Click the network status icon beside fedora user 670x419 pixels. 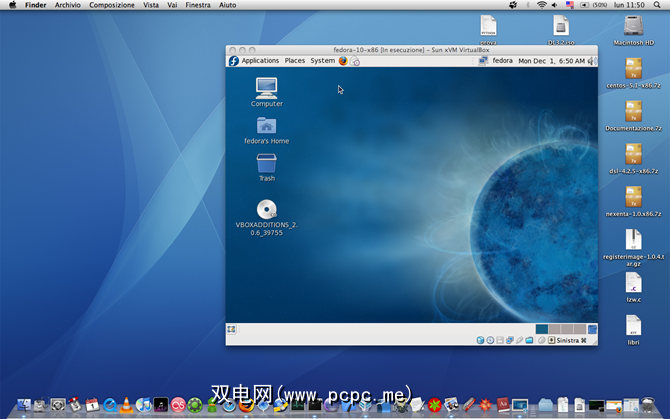[x=481, y=61]
